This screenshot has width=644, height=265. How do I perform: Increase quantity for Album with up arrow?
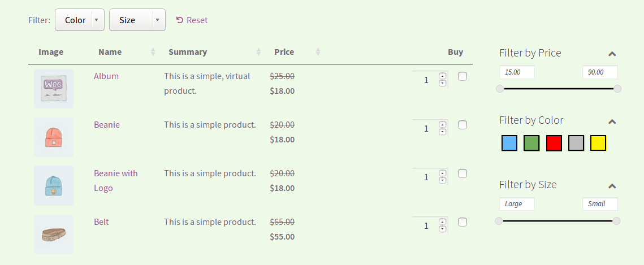tap(442, 76)
